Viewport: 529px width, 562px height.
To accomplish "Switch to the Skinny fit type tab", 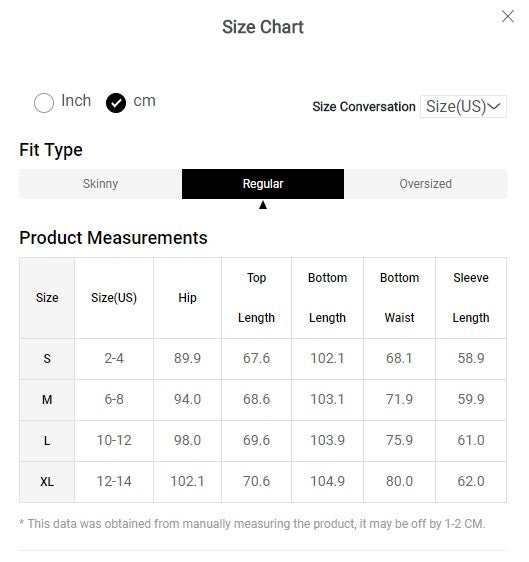I will pyautogui.click(x=100, y=184).
